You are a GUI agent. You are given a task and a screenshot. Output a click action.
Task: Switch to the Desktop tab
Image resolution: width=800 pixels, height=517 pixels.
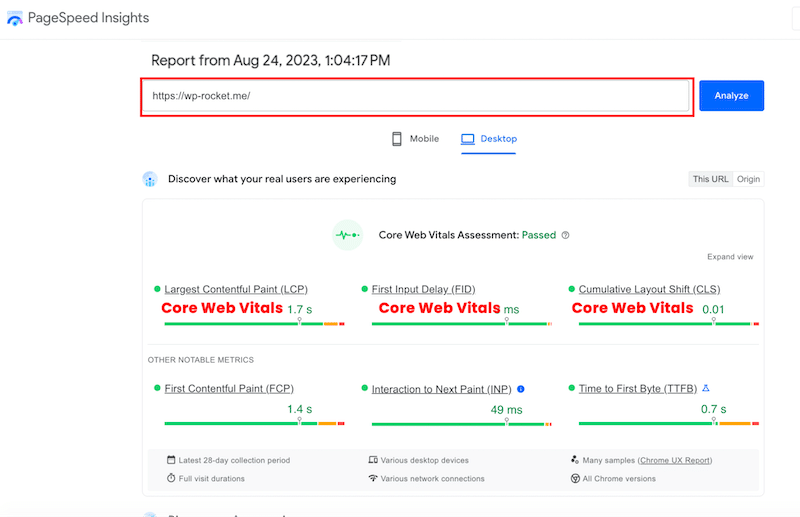pos(489,139)
